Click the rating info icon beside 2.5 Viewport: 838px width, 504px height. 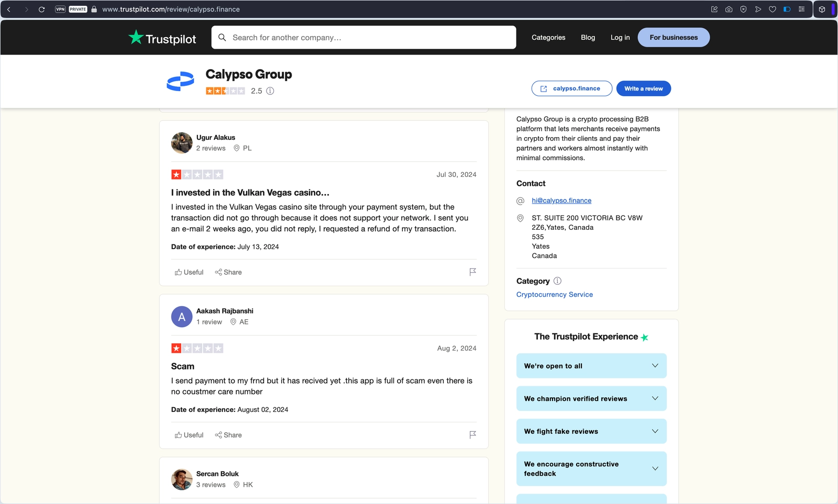click(270, 91)
